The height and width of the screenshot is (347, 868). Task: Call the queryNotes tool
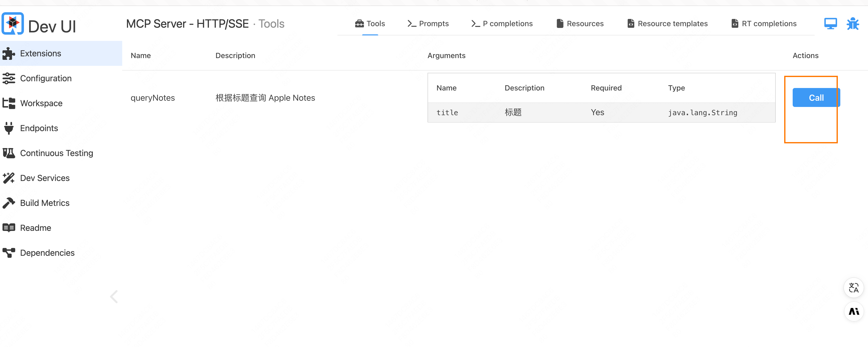[816, 98]
